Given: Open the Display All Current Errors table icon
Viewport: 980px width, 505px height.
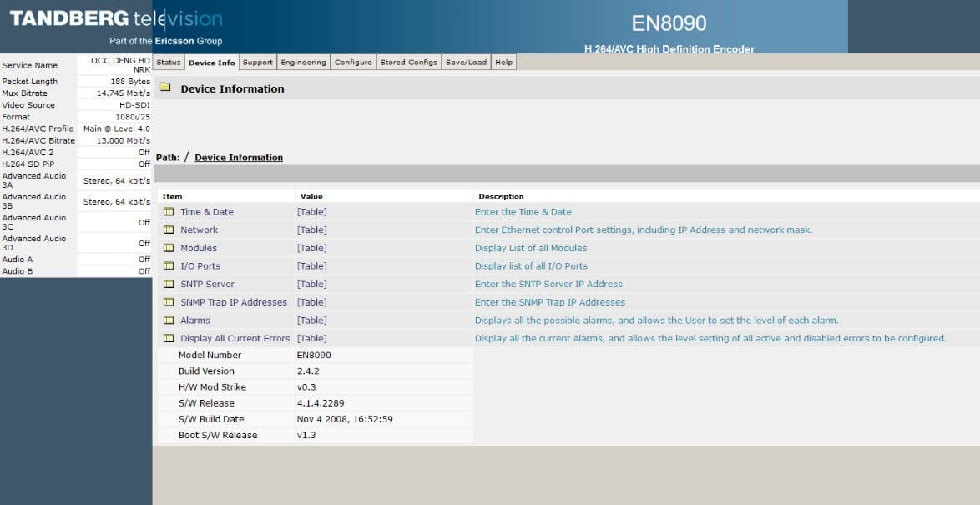Looking at the screenshot, I should coord(169,337).
